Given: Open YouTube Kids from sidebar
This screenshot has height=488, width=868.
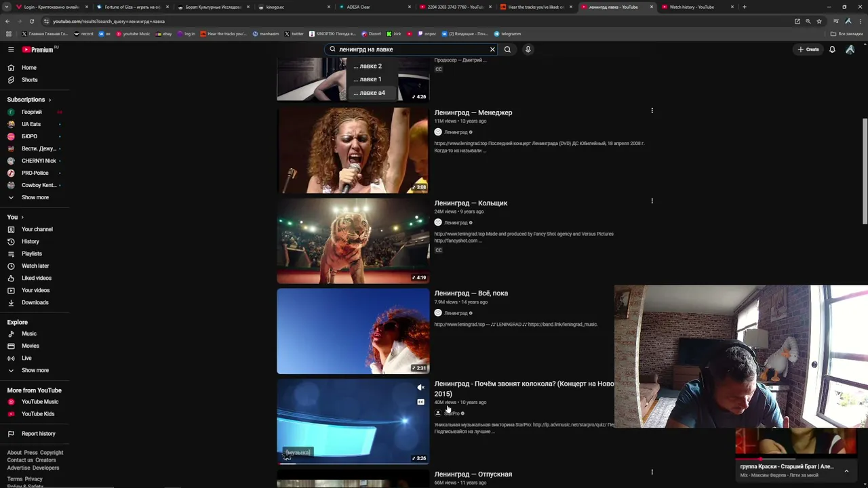Looking at the screenshot, I should pyautogui.click(x=38, y=414).
